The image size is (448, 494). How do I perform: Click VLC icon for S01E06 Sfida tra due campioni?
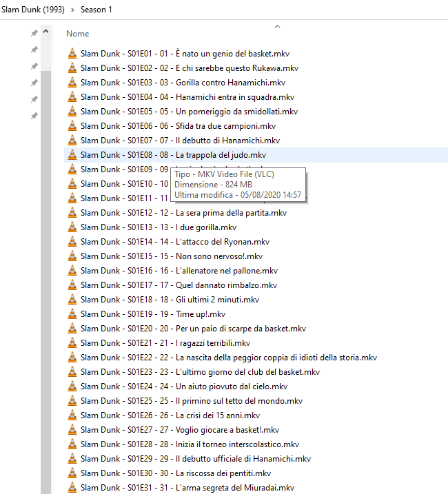tap(72, 126)
